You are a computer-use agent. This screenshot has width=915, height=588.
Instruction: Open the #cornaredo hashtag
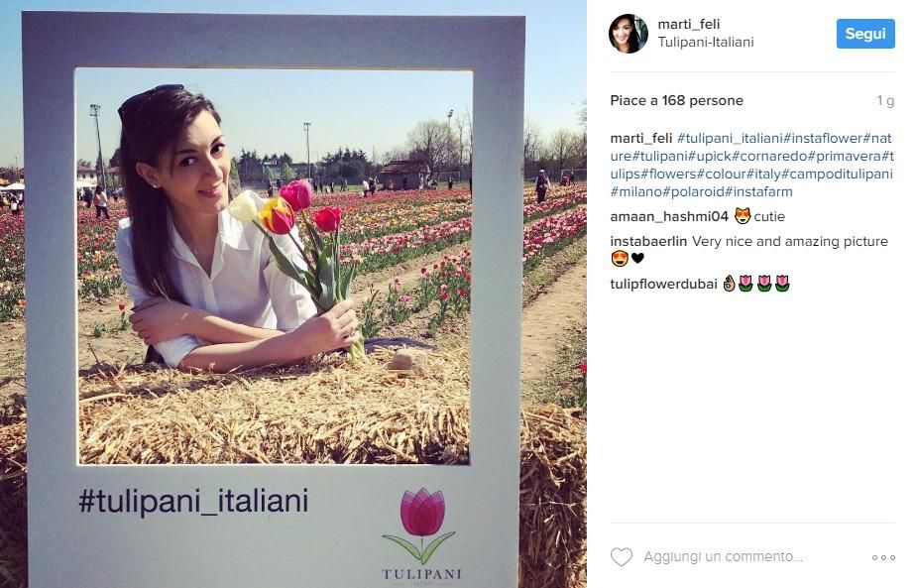point(769,157)
